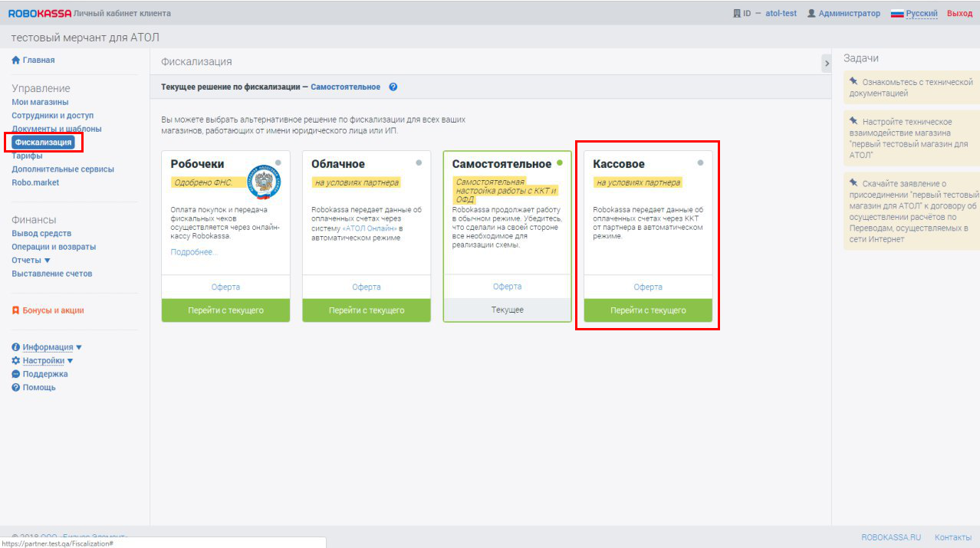The height and width of the screenshot is (548, 980).
Task: Click the ФНС emblem on Робочеки card
Action: (265, 181)
